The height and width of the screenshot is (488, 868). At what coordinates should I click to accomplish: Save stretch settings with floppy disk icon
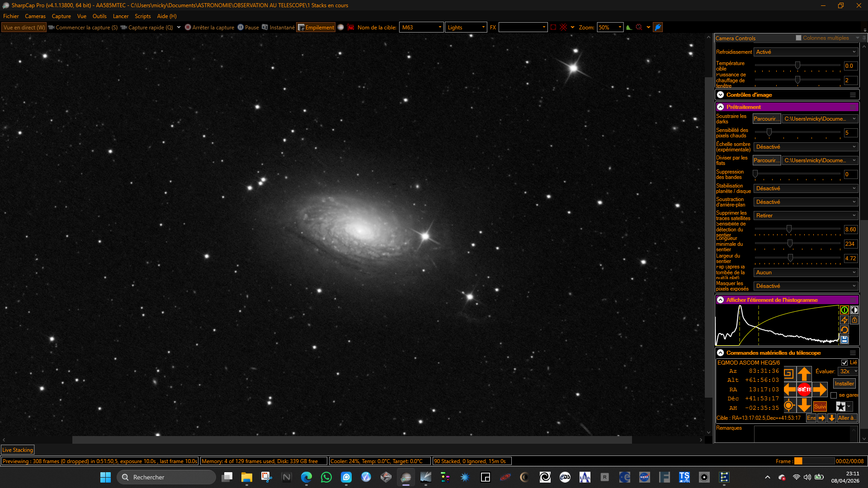tap(844, 340)
